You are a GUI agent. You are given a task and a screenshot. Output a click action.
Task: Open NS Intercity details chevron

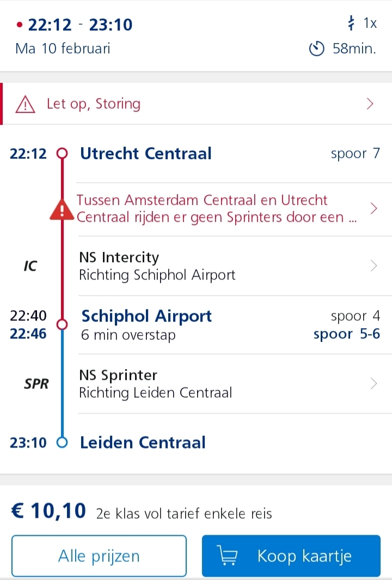tap(373, 265)
